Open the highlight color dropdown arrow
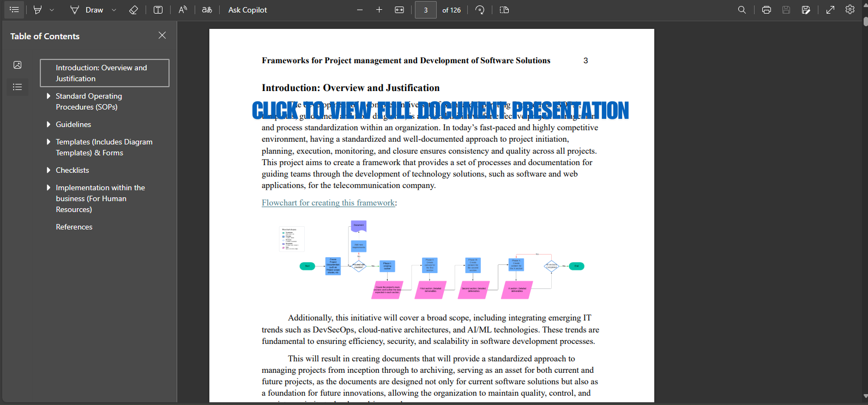This screenshot has height=405, width=868. coord(52,10)
